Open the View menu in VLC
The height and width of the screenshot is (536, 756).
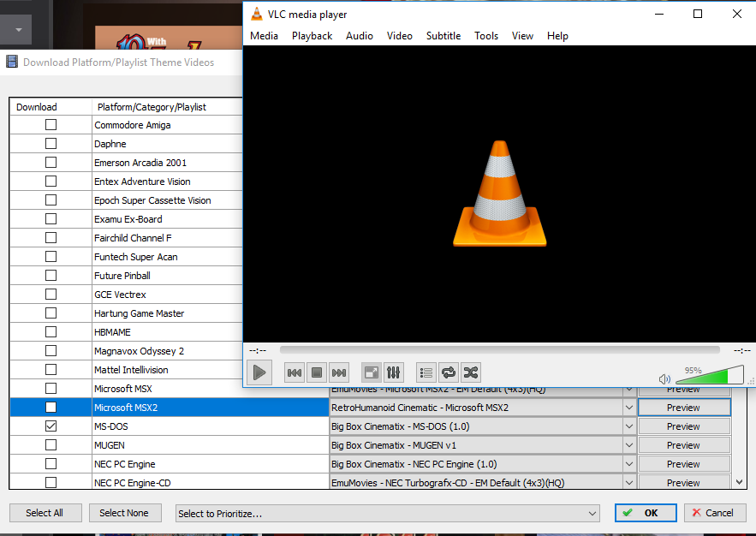pos(522,36)
